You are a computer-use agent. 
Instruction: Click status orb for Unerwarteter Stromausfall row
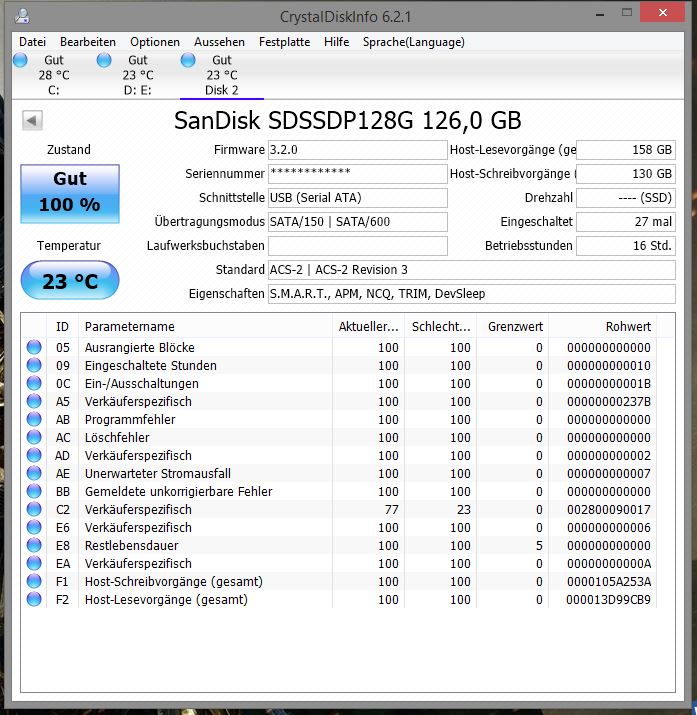34,473
